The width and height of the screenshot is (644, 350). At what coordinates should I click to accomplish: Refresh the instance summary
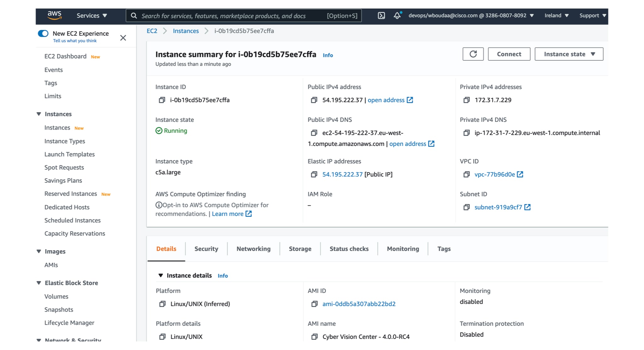pos(473,54)
